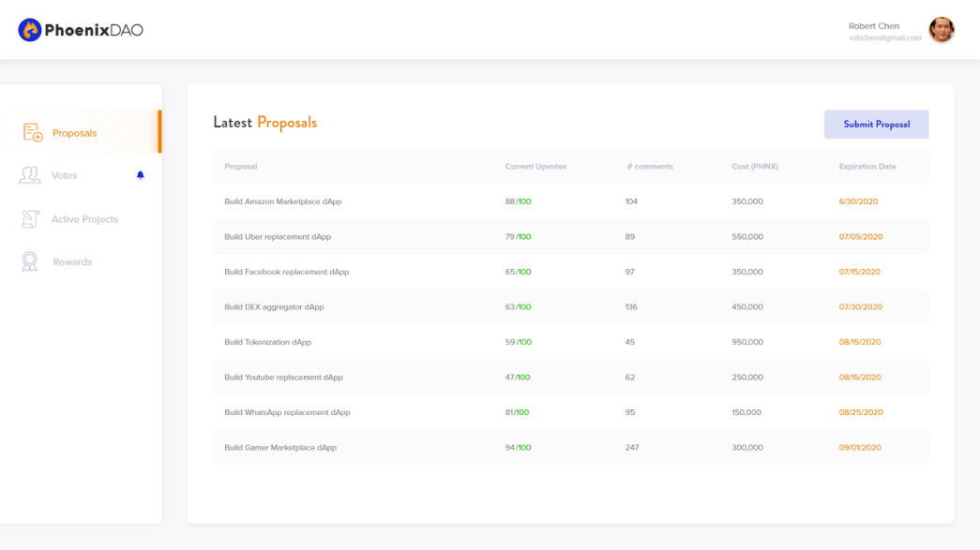Click the Proposals document icon in sidebar

coord(33,132)
